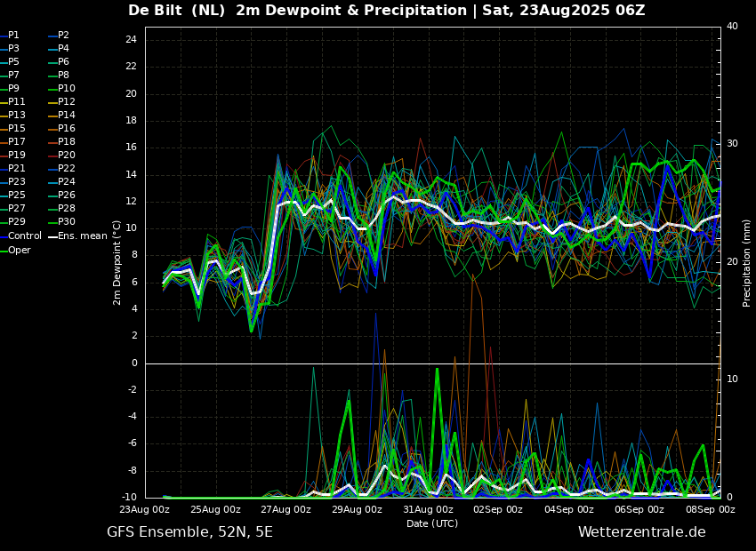Select the 18 value on the dewpoint axis
The height and width of the screenshot is (551, 756).
pos(131,120)
